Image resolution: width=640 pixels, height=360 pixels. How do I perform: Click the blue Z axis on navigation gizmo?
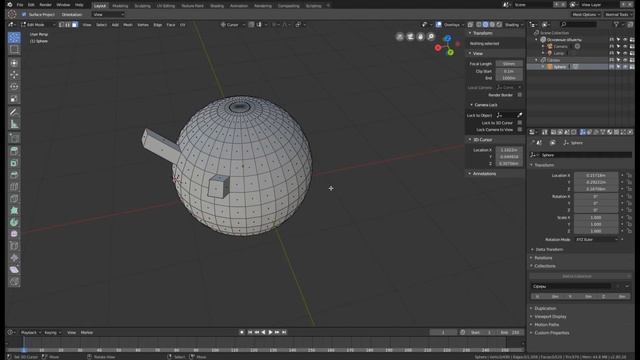click(448, 38)
